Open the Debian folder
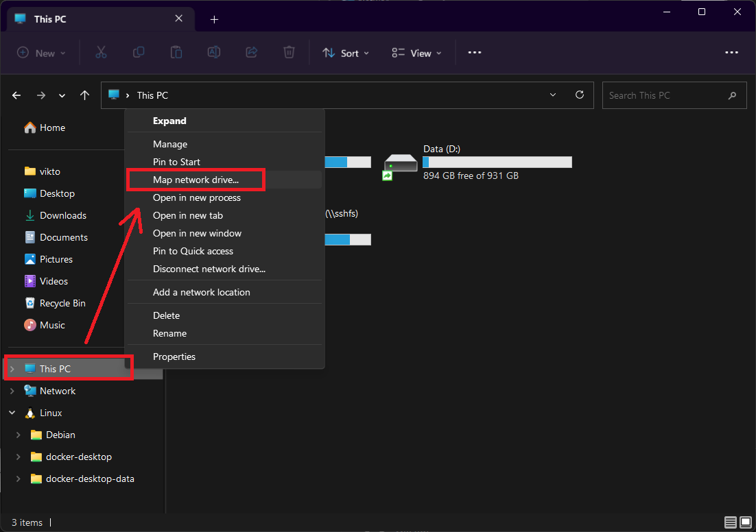This screenshot has height=532, width=756. [x=53, y=435]
